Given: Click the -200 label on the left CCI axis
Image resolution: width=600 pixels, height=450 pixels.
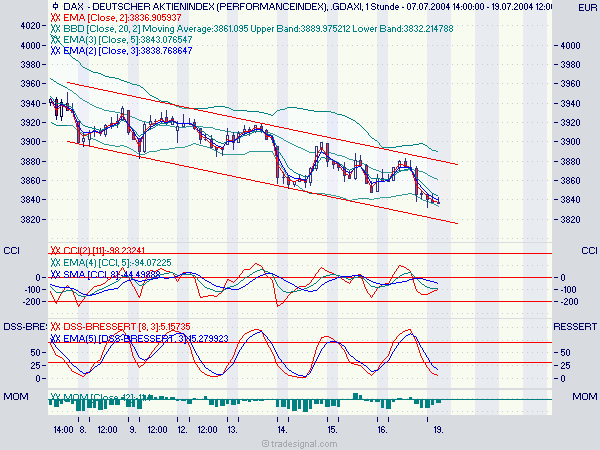Looking at the screenshot, I should point(32,302).
